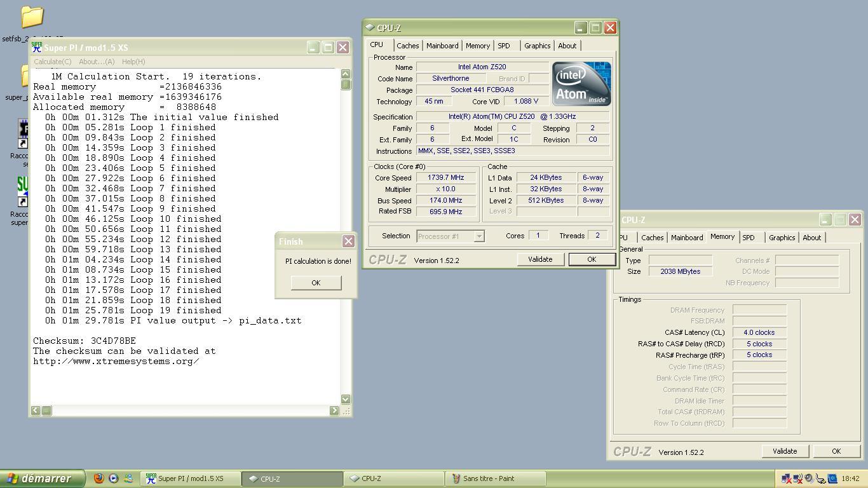868x488 pixels.
Task: Switch to second CPU-Z taskbar button
Action: pos(394,478)
